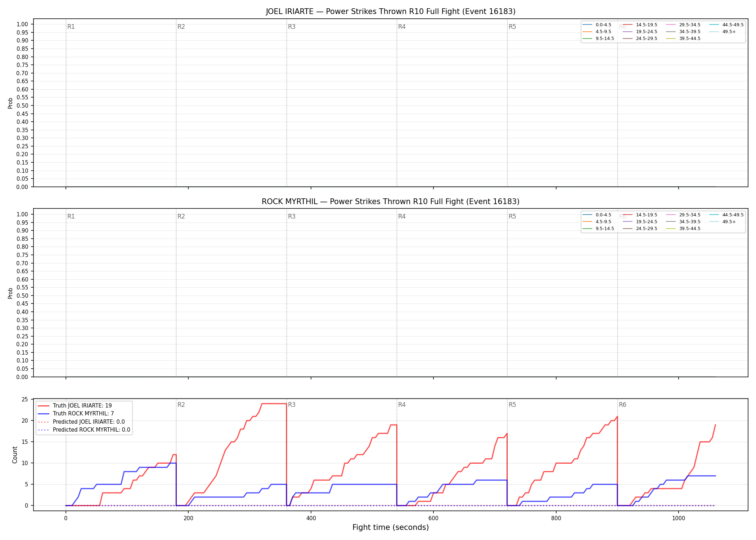Image resolution: width=756 pixels, height=540 pixels.
Task: Click the '200' tick on the fight time axis
Action: [188, 518]
